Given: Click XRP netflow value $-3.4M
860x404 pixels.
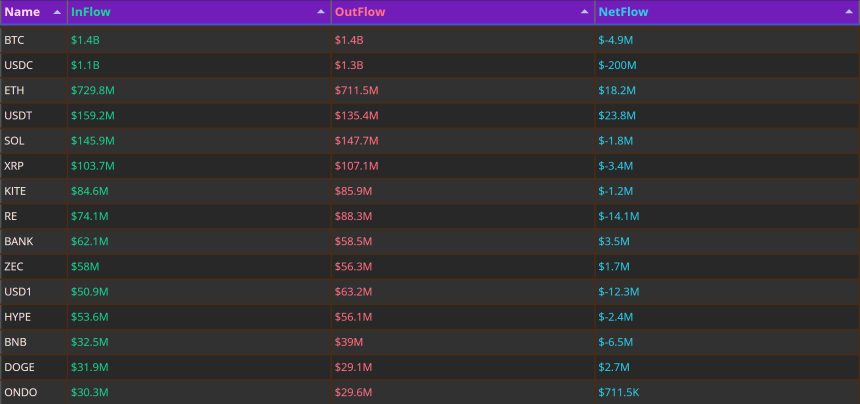Looking at the screenshot, I should 616,166.
